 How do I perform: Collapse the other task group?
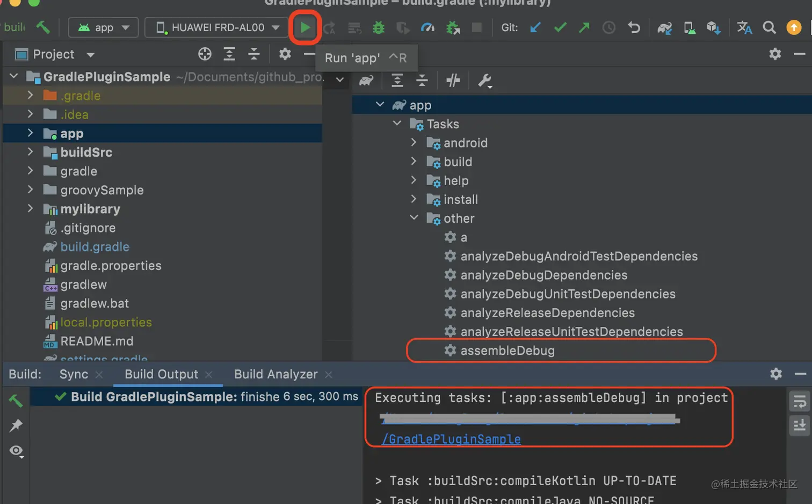414,218
